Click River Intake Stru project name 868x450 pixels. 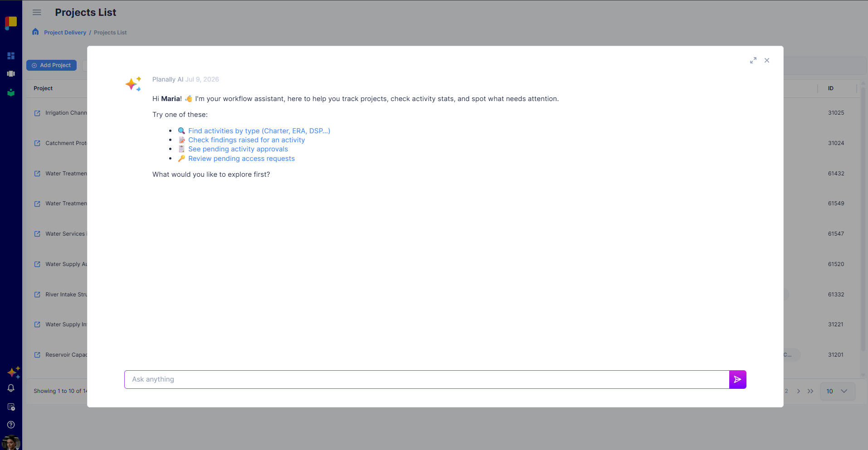coord(66,295)
